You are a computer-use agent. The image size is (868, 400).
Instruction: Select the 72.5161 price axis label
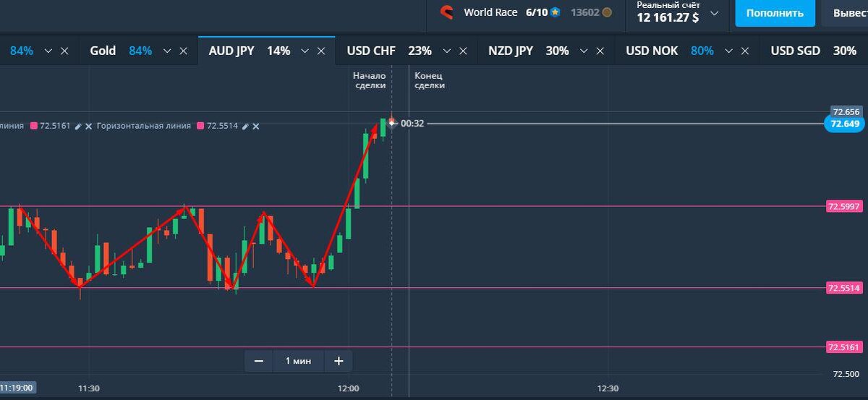(x=846, y=347)
